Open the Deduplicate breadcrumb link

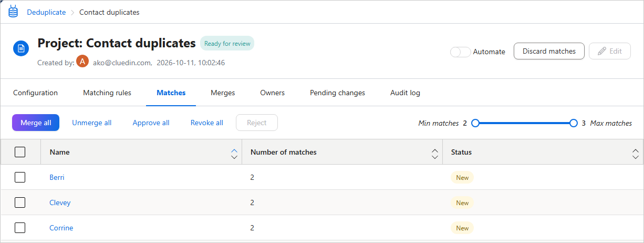[47, 12]
